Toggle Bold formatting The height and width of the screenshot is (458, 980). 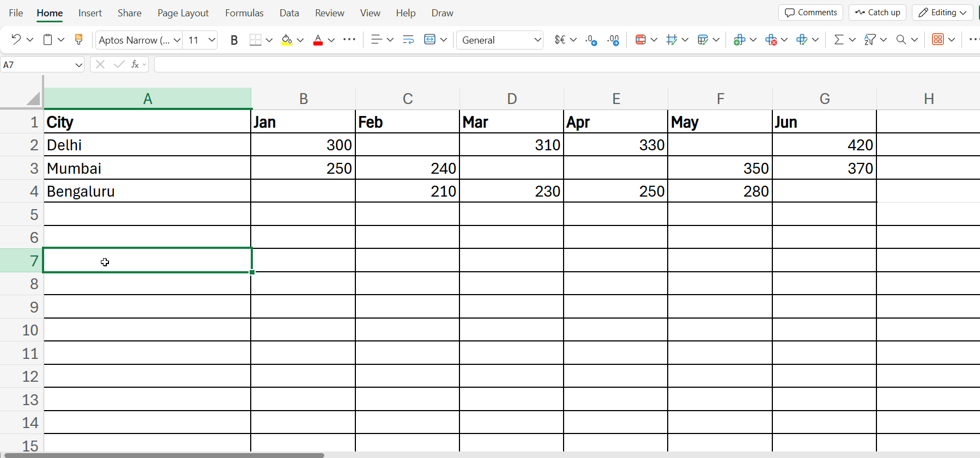[x=234, y=40]
